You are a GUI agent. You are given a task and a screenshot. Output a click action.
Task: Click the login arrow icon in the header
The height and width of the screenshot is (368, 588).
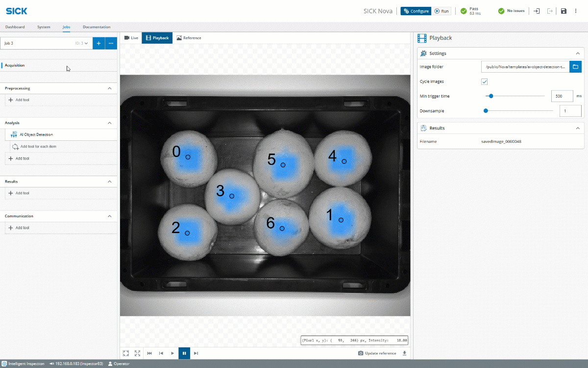537,11
